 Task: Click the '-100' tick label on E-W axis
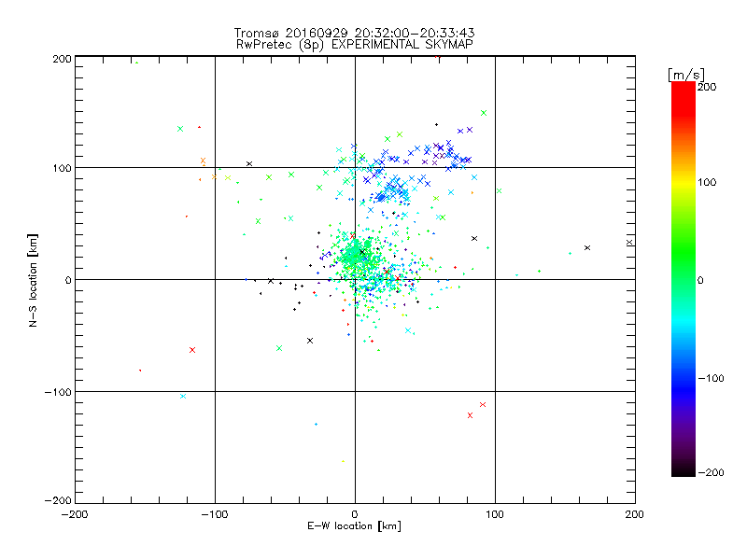[x=215, y=515]
